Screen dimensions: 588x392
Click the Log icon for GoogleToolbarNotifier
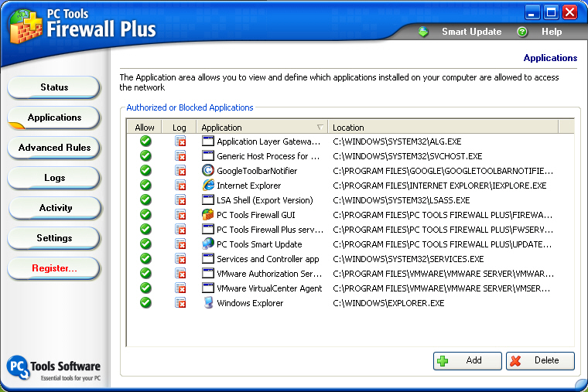[x=180, y=171]
